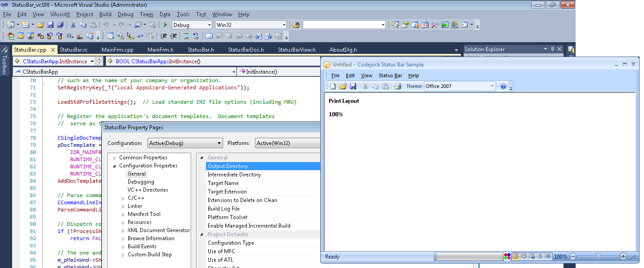Expand C/C++ properties node

123,198
